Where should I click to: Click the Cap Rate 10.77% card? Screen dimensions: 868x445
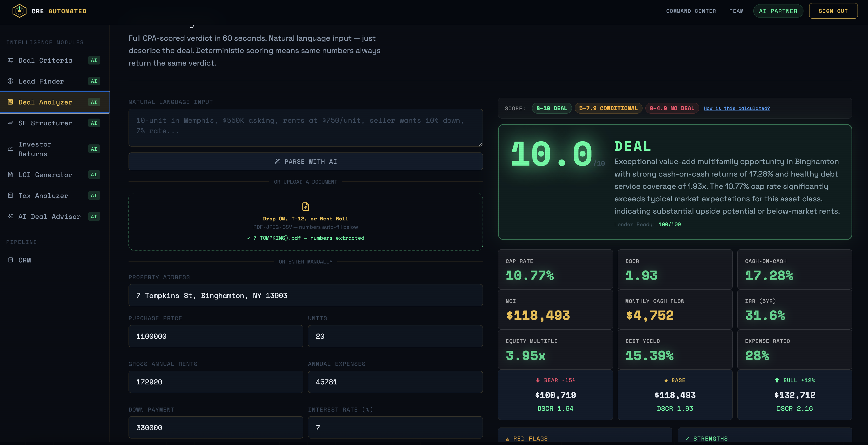click(x=555, y=269)
